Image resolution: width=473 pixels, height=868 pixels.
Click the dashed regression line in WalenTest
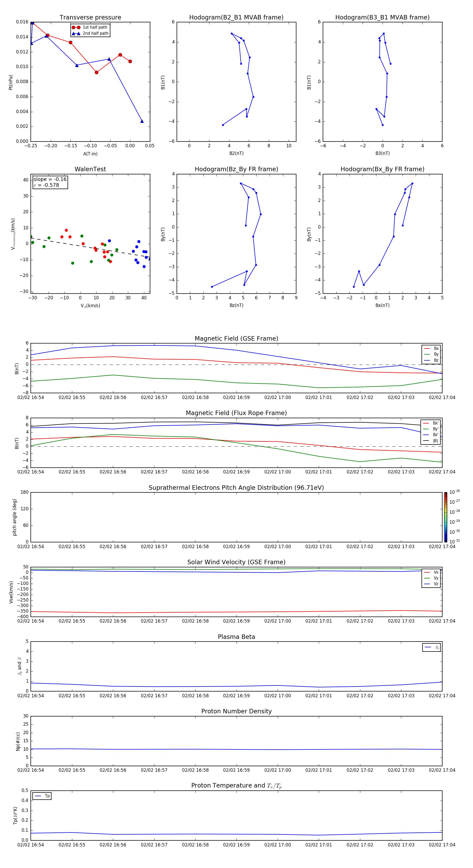[x=90, y=248]
